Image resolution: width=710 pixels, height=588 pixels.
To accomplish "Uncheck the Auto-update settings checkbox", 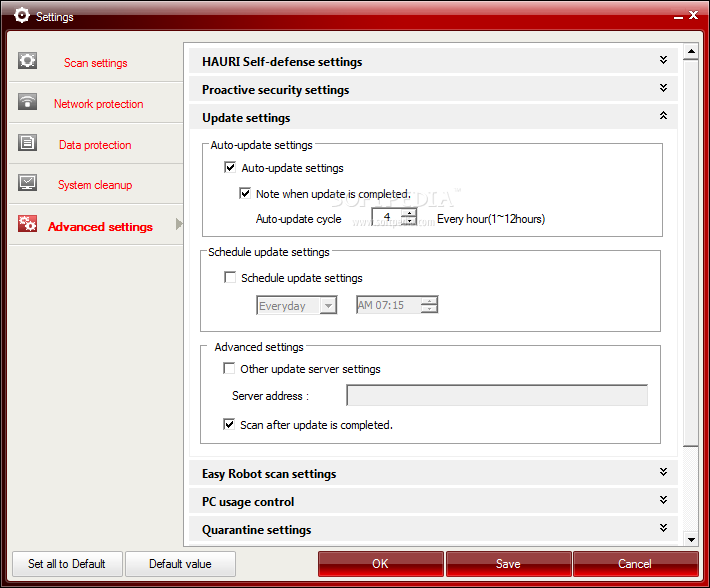I will pyautogui.click(x=230, y=167).
